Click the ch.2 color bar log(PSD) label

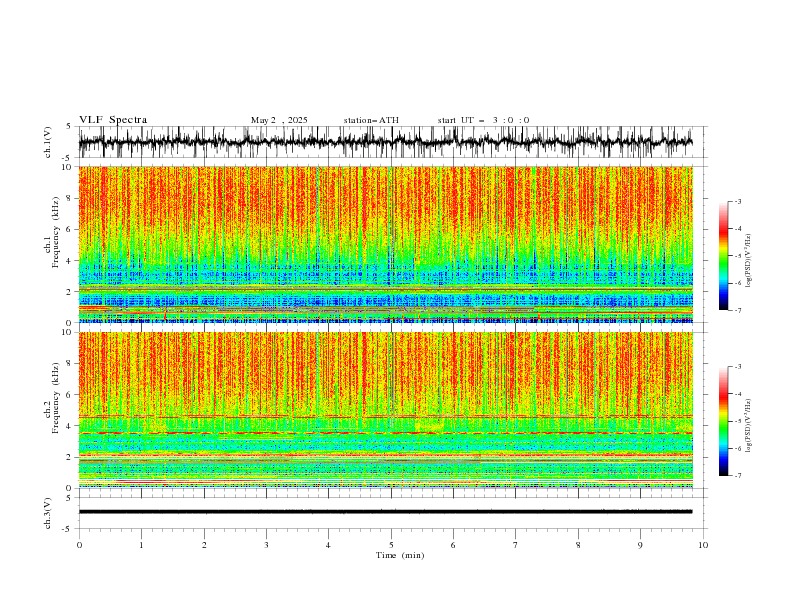click(749, 425)
